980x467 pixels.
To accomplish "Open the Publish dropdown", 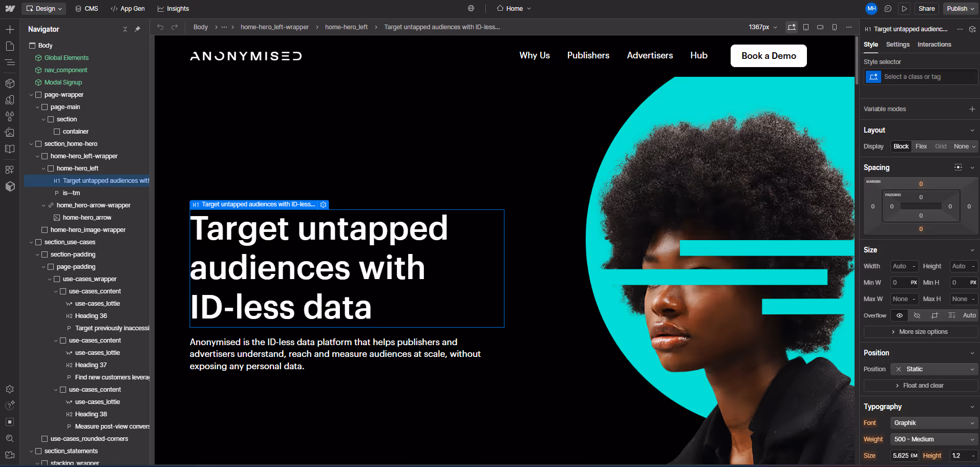I will click(x=960, y=9).
